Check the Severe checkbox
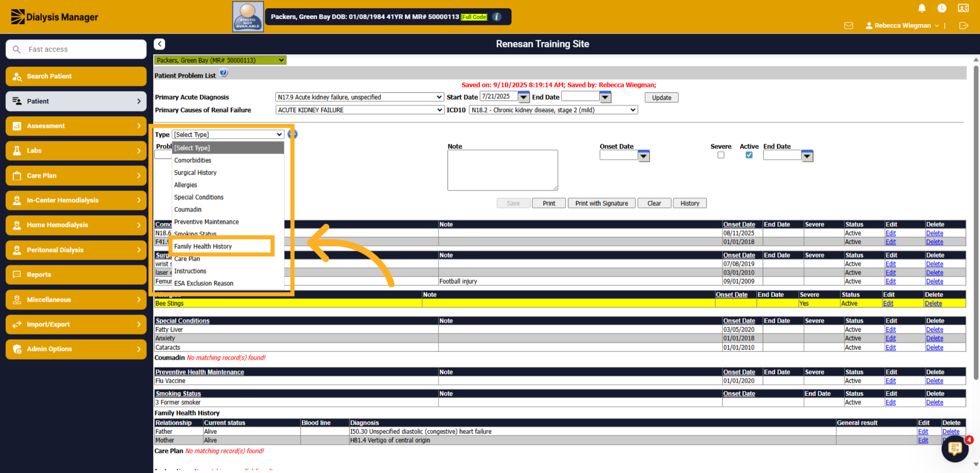Image resolution: width=980 pixels, height=473 pixels. click(721, 155)
